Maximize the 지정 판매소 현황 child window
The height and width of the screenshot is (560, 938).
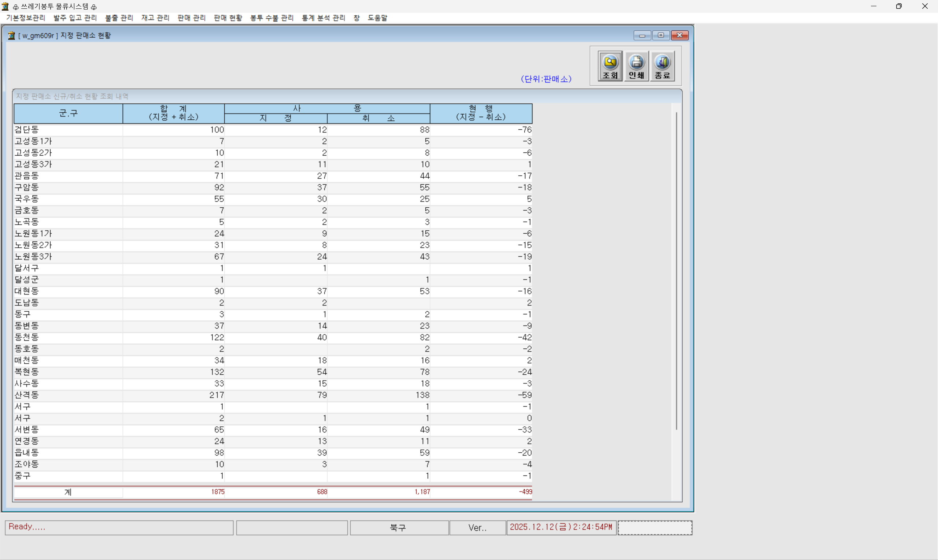pos(661,35)
